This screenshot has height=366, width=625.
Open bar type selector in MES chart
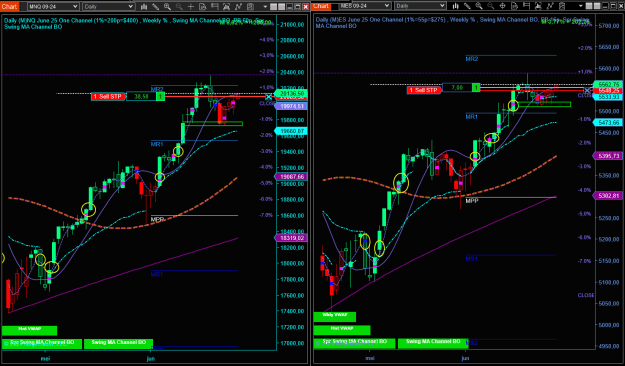click(x=455, y=6)
